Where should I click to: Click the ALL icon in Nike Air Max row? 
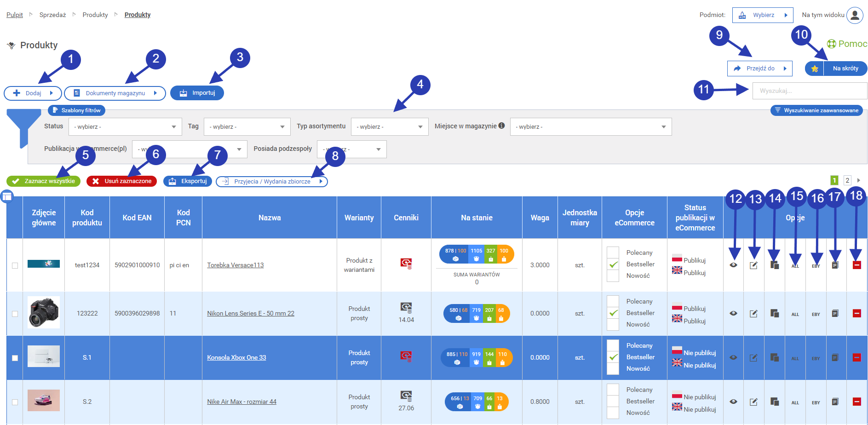(795, 402)
